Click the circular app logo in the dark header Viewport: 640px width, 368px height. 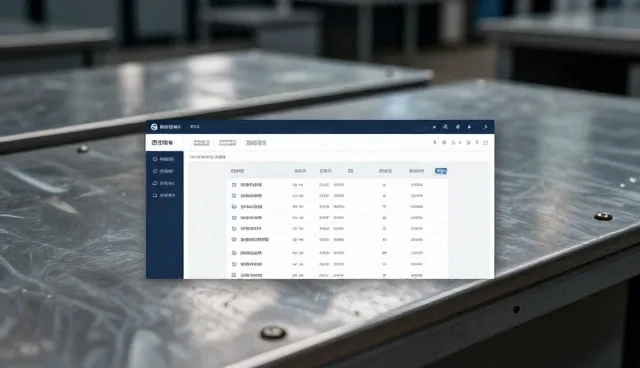(154, 127)
